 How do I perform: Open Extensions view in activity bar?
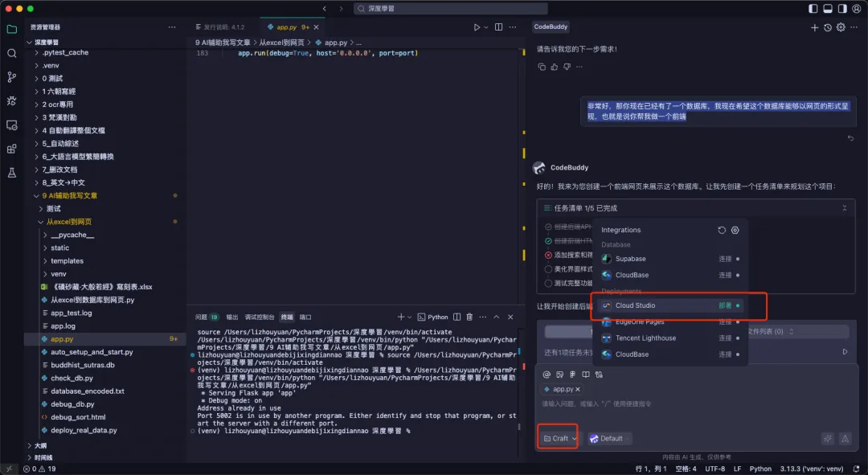coord(11,149)
